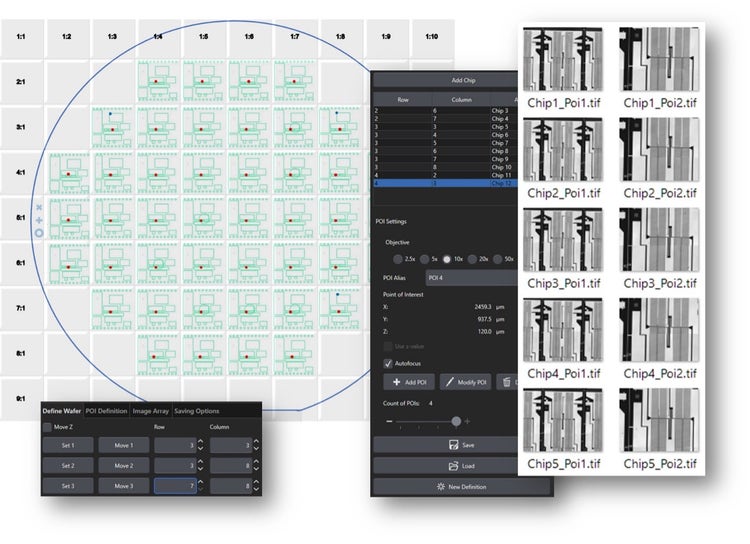Increase the Row value for Set 1
The height and width of the screenshot is (544, 750).
(199, 441)
